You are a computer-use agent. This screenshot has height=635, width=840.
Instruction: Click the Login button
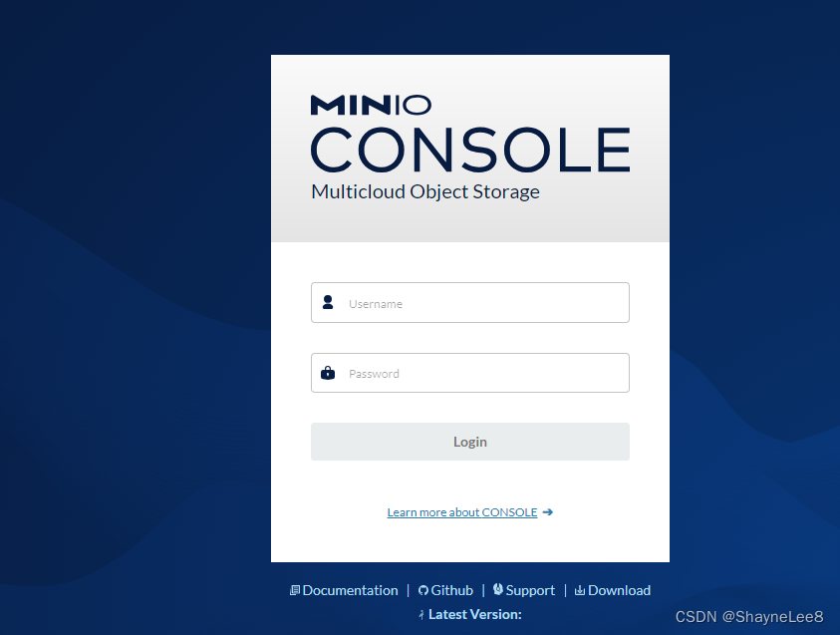pyautogui.click(x=469, y=442)
